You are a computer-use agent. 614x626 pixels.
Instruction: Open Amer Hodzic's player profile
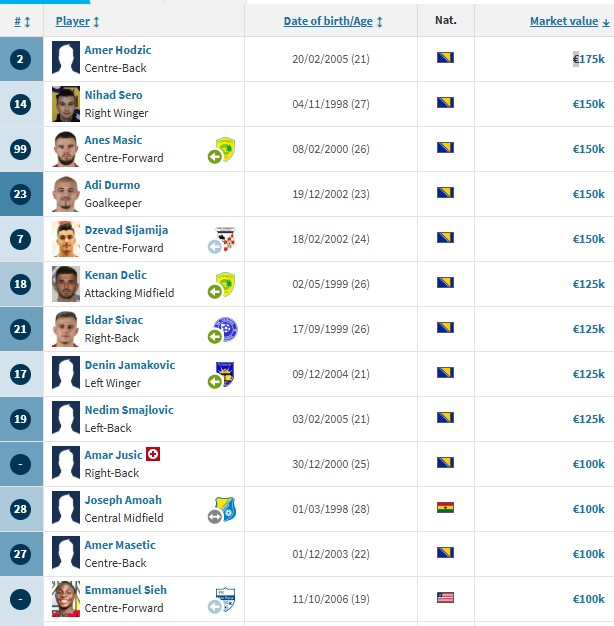tap(118, 50)
